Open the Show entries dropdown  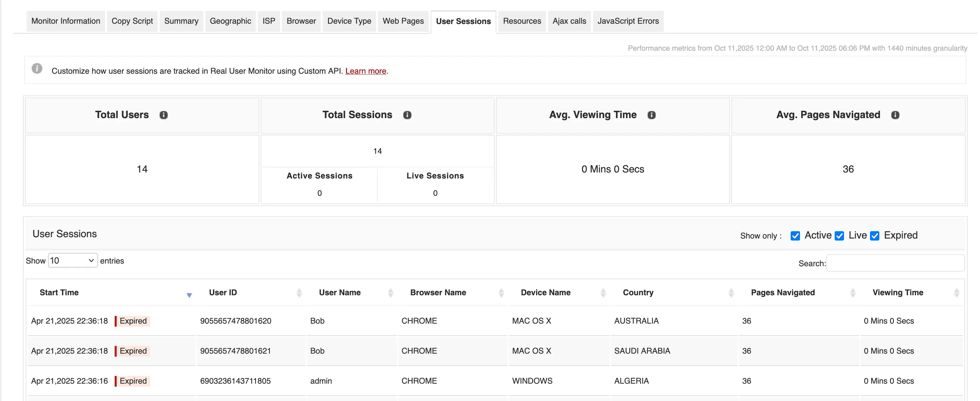(72, 261)
